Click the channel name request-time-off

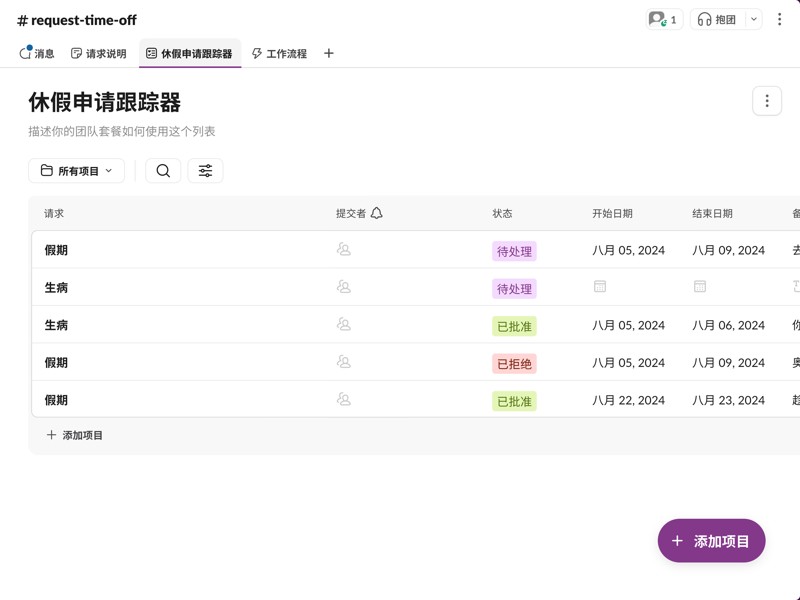tap(77, 19)
